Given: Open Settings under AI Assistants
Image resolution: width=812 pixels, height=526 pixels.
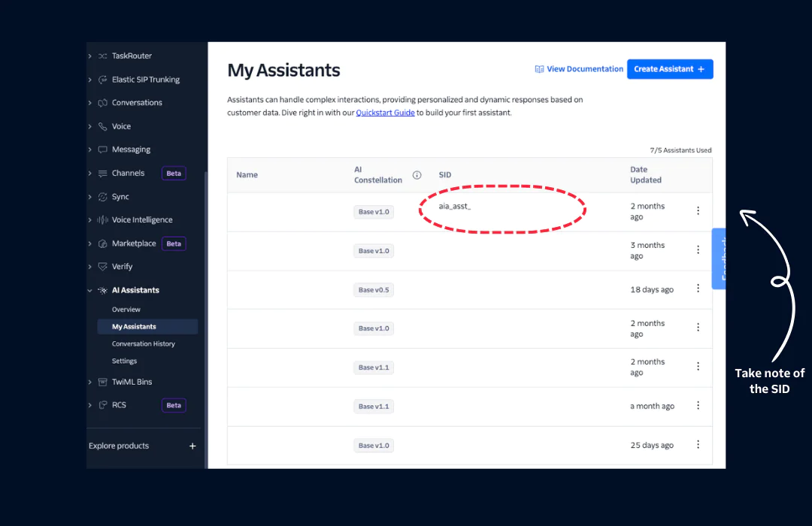Looking at the screenshot, I should 124,361.
